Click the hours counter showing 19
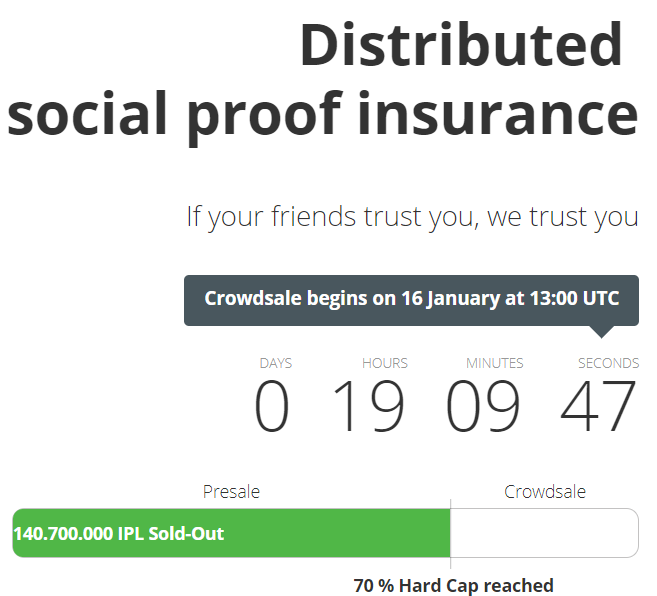 tap(369, 405)
